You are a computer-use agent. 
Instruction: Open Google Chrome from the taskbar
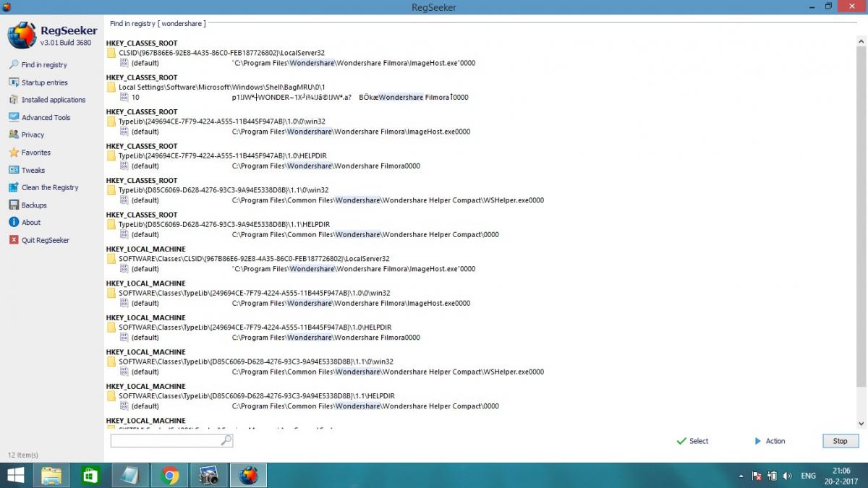(x=170, y=475)
